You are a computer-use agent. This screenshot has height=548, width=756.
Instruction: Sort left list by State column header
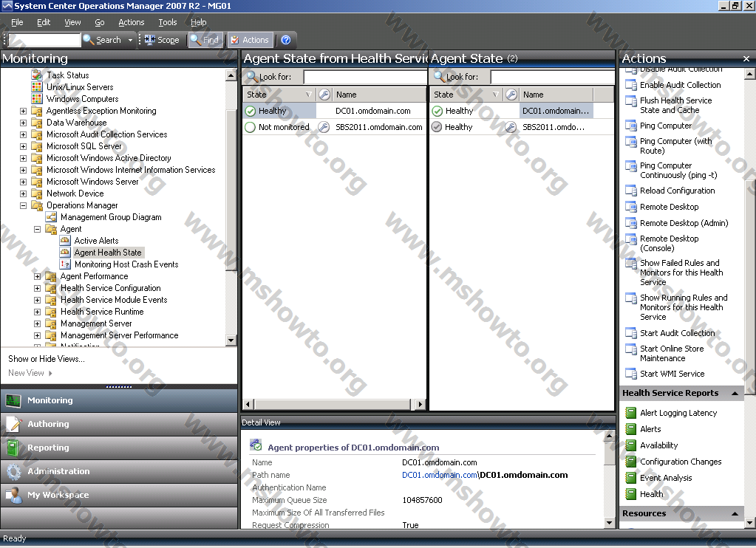coord(279,95)
